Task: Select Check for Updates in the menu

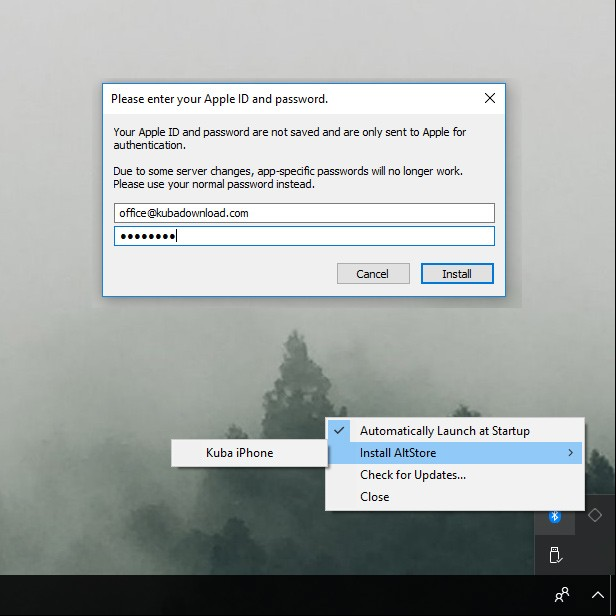Action: tap(455, 475)
